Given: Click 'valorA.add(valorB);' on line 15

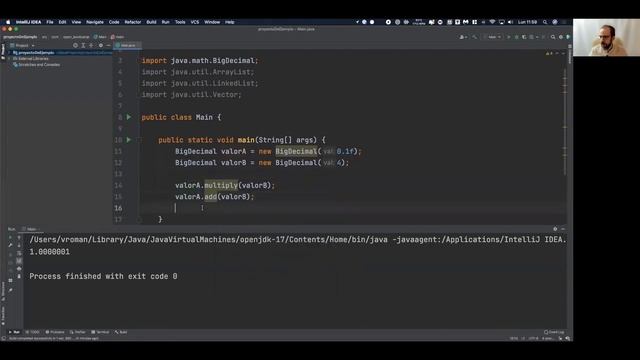Looking at the screenshot, I should (x=215, y=197).
